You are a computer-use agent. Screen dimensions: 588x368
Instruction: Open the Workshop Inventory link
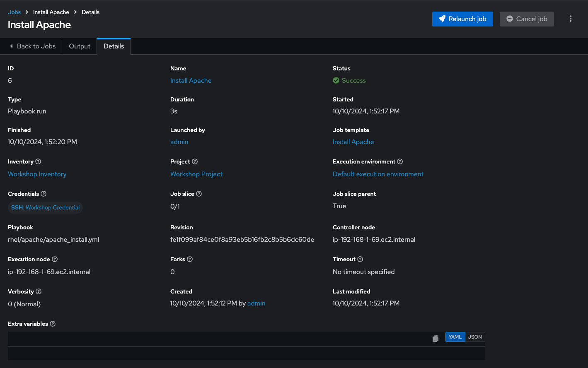point(37,174)
